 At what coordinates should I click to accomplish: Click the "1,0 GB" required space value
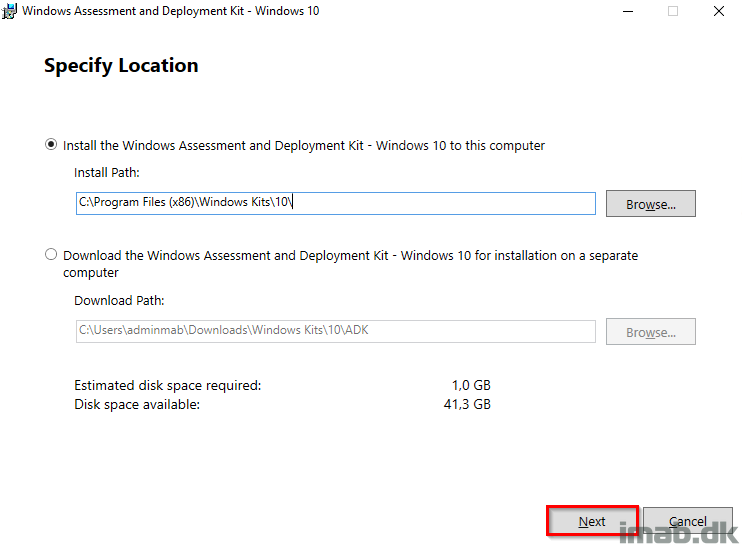(x=471, y=386)
